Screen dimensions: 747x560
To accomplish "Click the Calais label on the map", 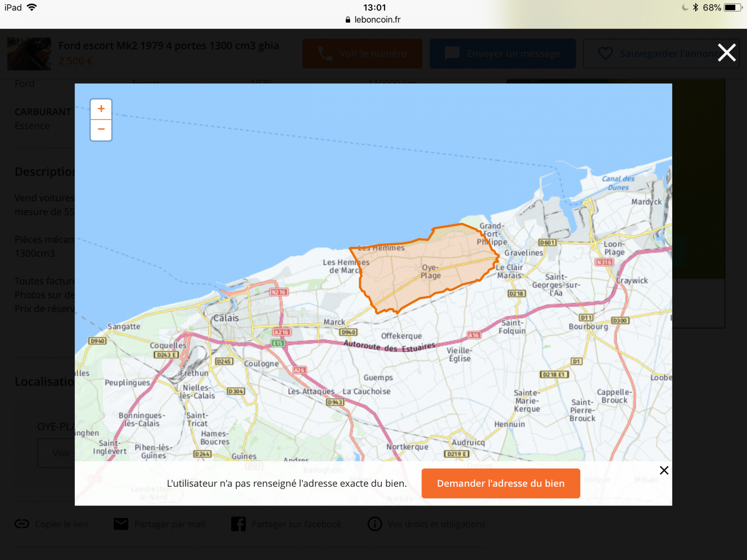I will [x=226, y=318].
